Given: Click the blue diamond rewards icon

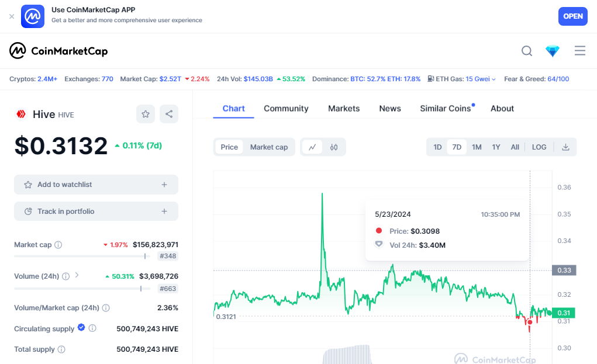Looking at the screenshot, I should pyautogui.click(x=553, y=51).
